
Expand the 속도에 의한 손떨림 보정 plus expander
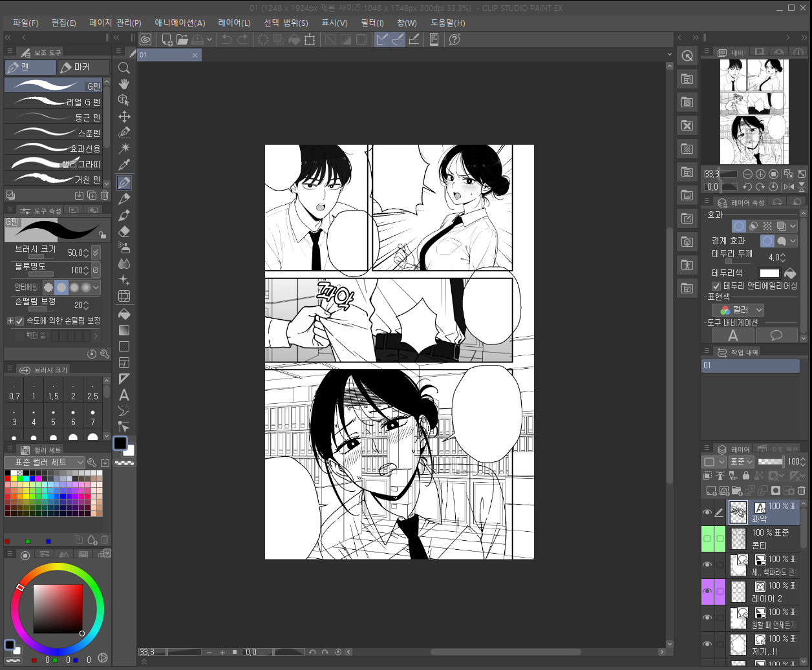(10, 320)
